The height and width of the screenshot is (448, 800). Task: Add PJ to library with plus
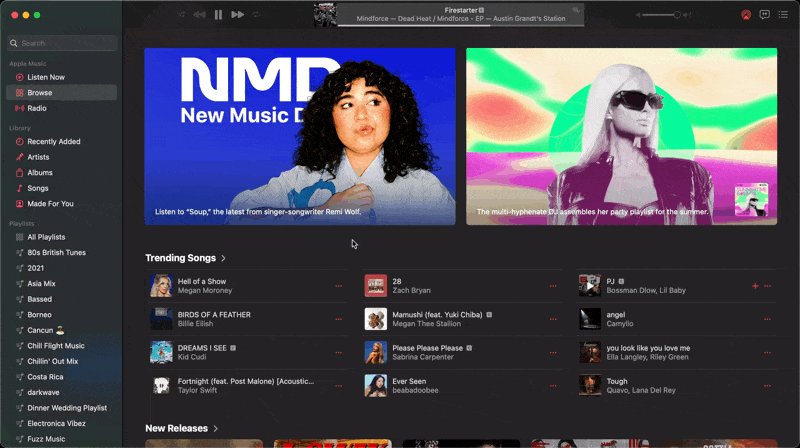755,286
